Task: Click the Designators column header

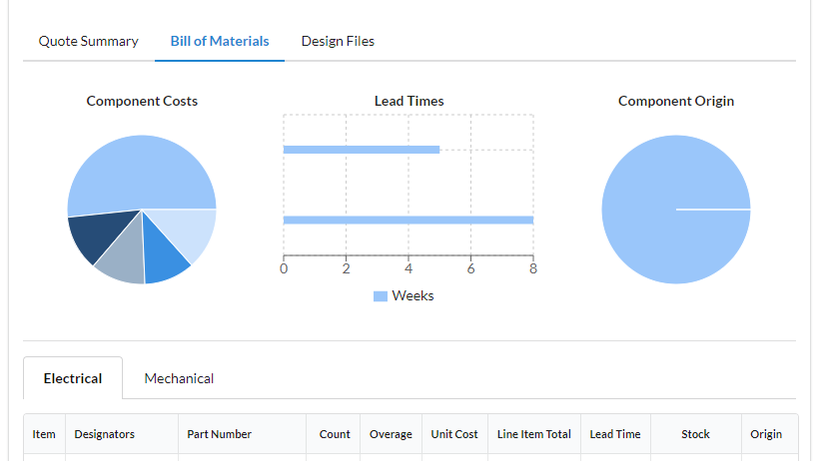Action: [104, 434]
